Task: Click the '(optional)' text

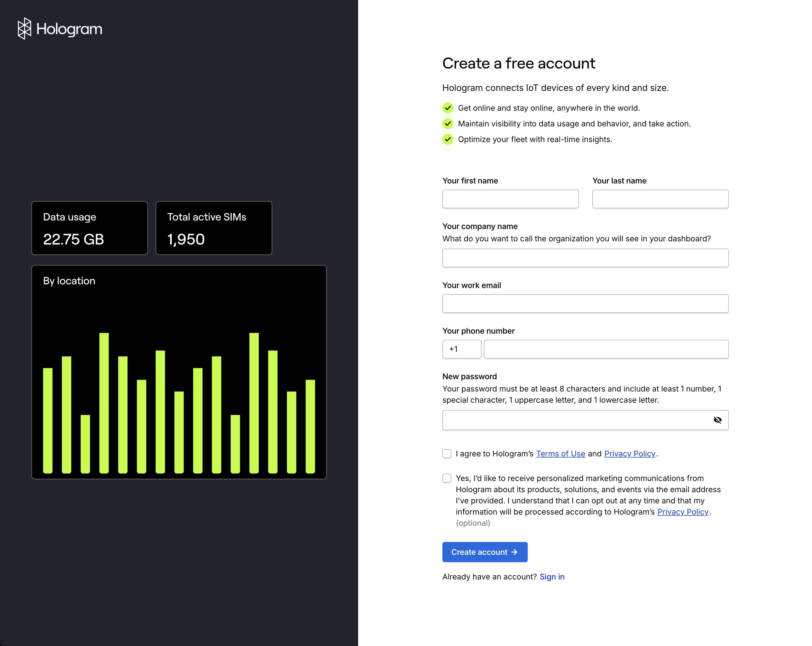Action: click(473, 523)
